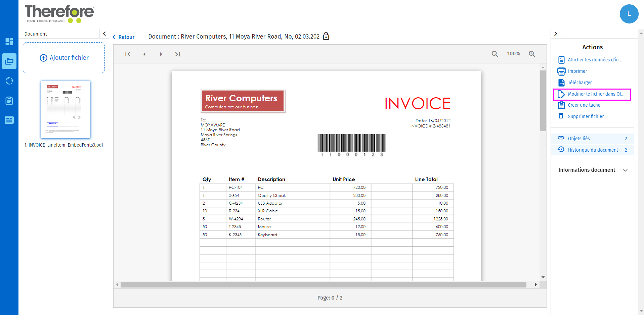This screenshot has width=644, height=315.
Task: Open the workflow cycle icon in sidebar
Action: [9, 81]
